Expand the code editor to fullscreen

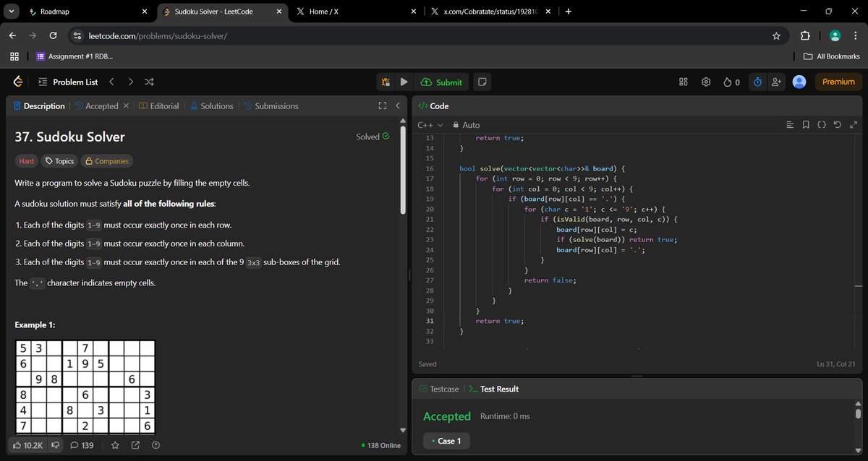coord(852,125)
